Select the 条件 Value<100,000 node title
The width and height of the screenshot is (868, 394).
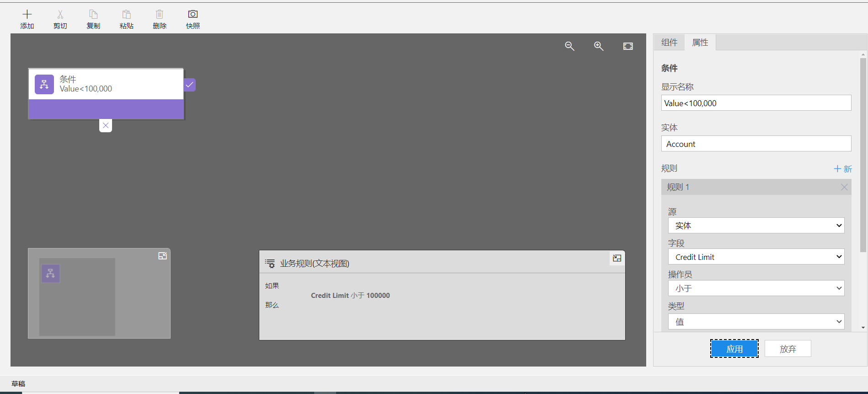coord(86,84)
